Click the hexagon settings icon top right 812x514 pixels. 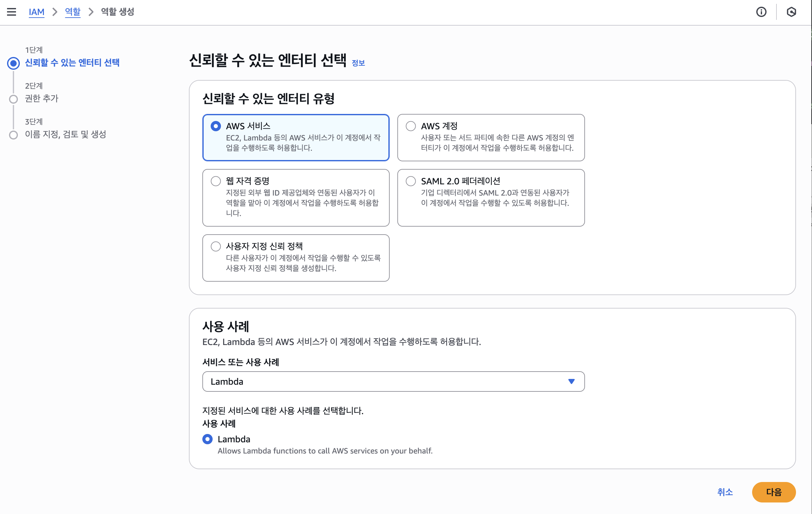(x=791, y=12)
